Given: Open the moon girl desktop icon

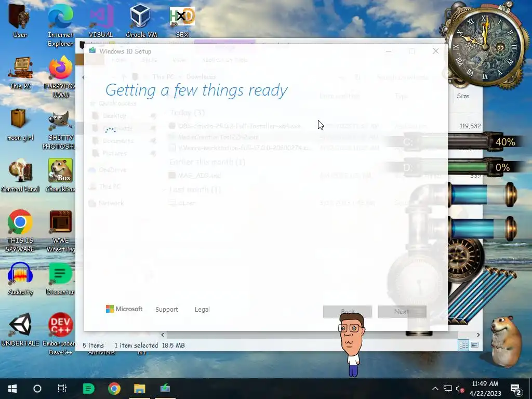Looking at the screenshot, I should [20, 125].
